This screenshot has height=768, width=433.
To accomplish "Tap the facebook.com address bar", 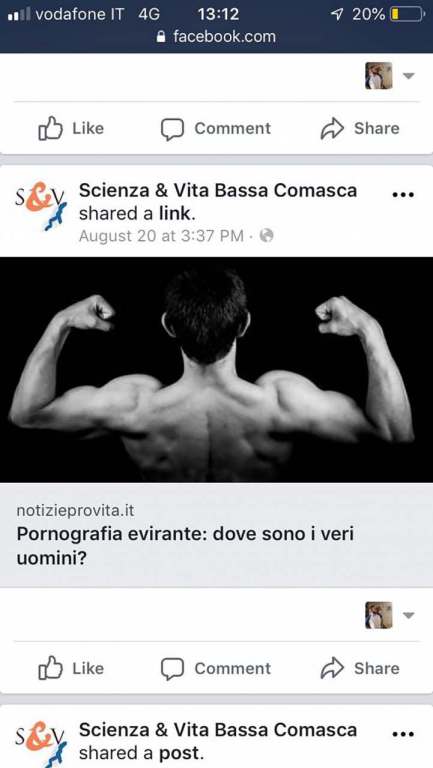I will [216, 37].
